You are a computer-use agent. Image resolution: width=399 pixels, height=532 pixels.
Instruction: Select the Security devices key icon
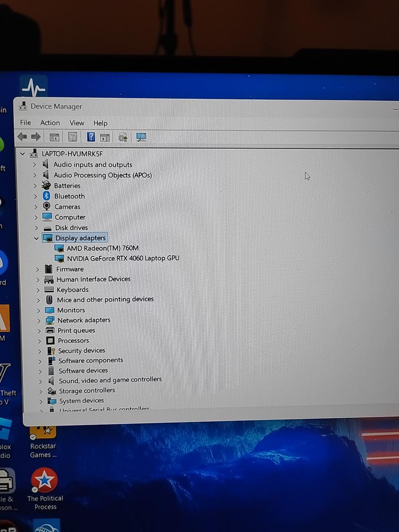click(x=51, y=351)
